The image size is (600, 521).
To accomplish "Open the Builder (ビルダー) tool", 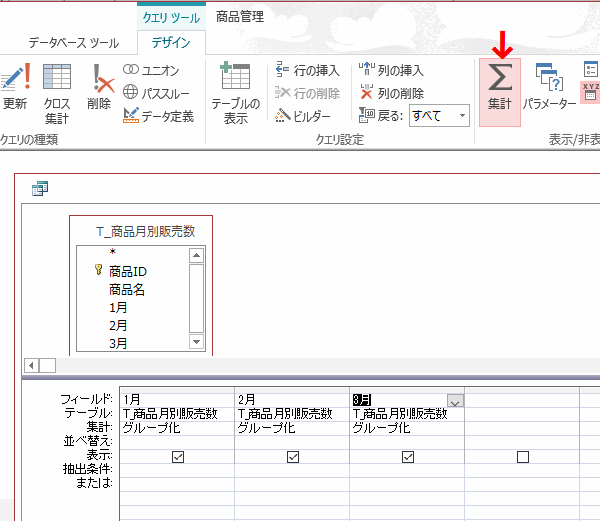I will [x=302, y=116].
